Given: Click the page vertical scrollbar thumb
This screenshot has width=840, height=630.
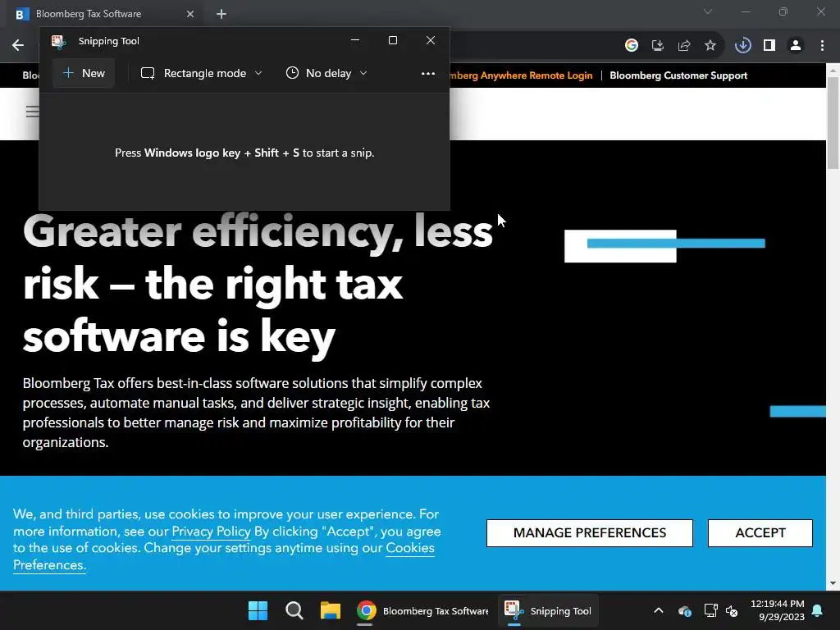Looking at the screenshot, I should coord(833,123).
